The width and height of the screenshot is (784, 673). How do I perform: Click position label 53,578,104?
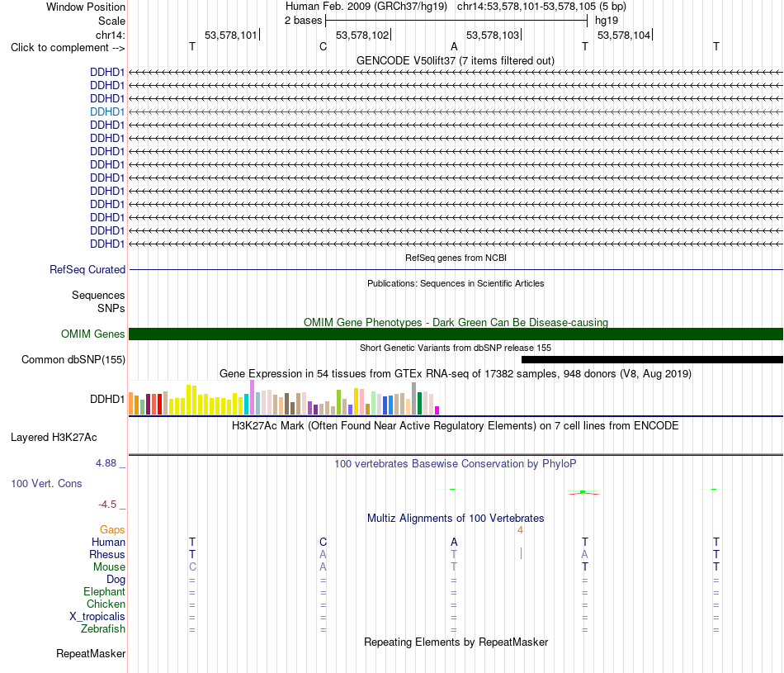tap(624, 35)
